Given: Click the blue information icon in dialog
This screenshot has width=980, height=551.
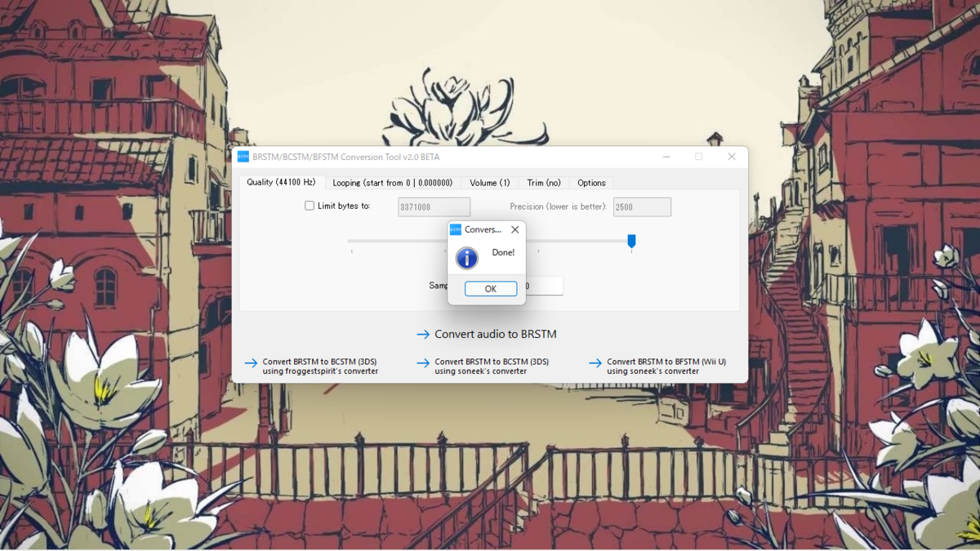Looking at the screenshot, I should point(467,259).
